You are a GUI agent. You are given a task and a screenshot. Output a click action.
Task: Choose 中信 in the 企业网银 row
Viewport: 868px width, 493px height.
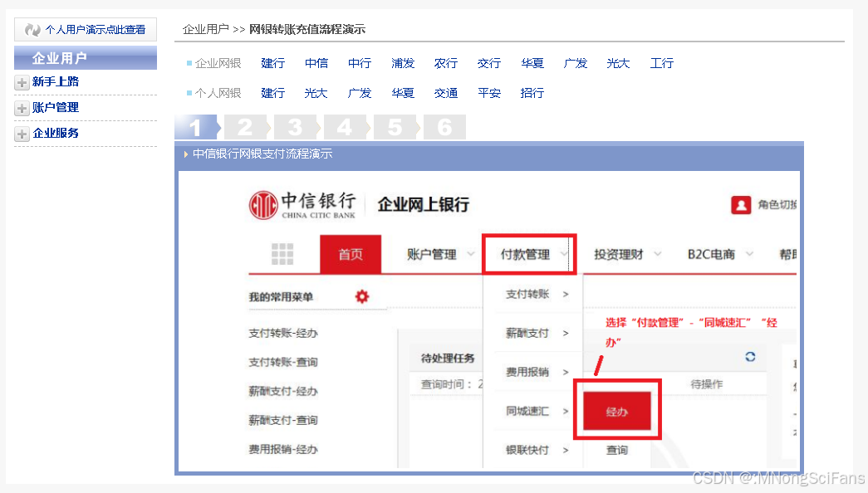click(316, 63)
